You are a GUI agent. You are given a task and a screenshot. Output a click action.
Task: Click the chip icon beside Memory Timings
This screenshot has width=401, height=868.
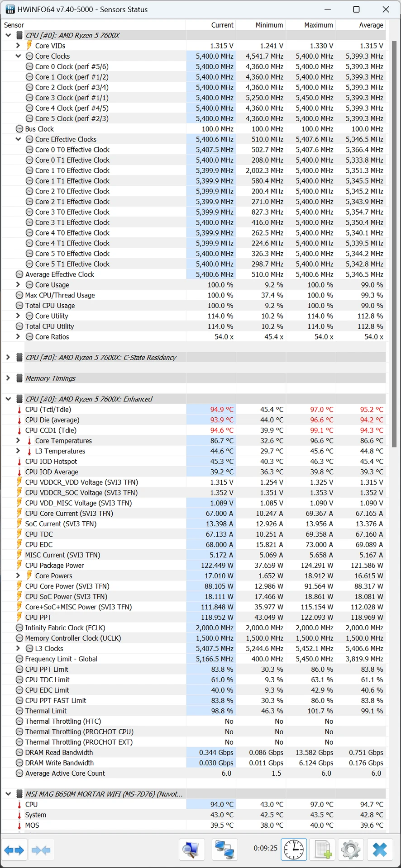(19, 378)
